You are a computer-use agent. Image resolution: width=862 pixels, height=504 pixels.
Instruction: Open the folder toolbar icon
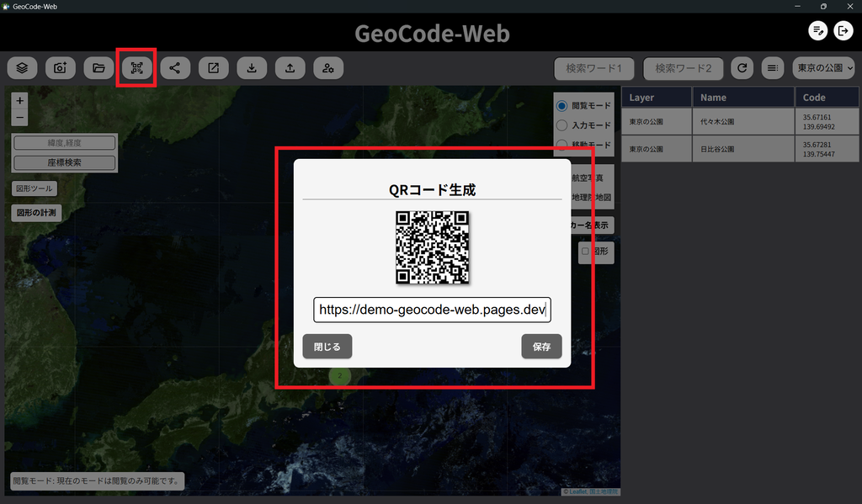click(99, 68)
